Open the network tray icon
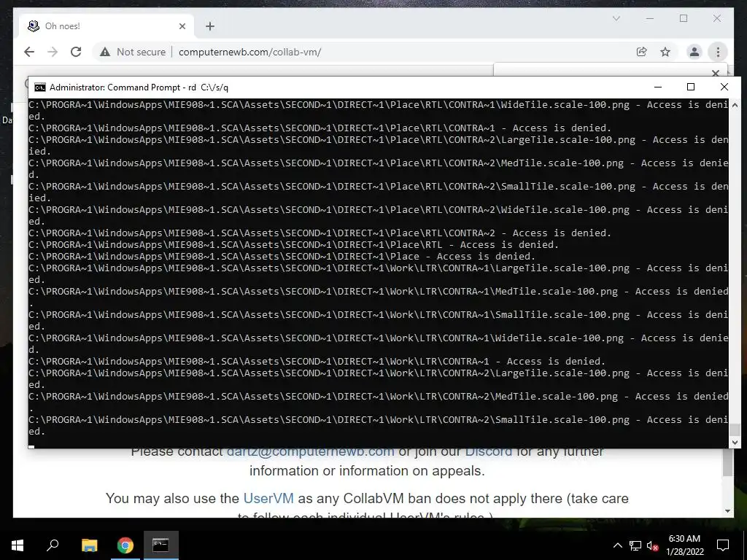The width and height of the screenshot is (747, 560). 635,545
